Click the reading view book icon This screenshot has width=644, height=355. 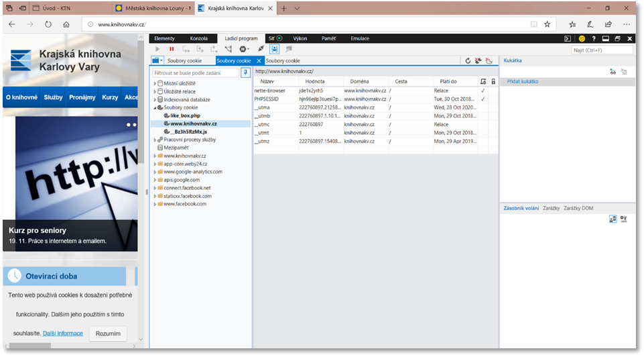point(534,24)
